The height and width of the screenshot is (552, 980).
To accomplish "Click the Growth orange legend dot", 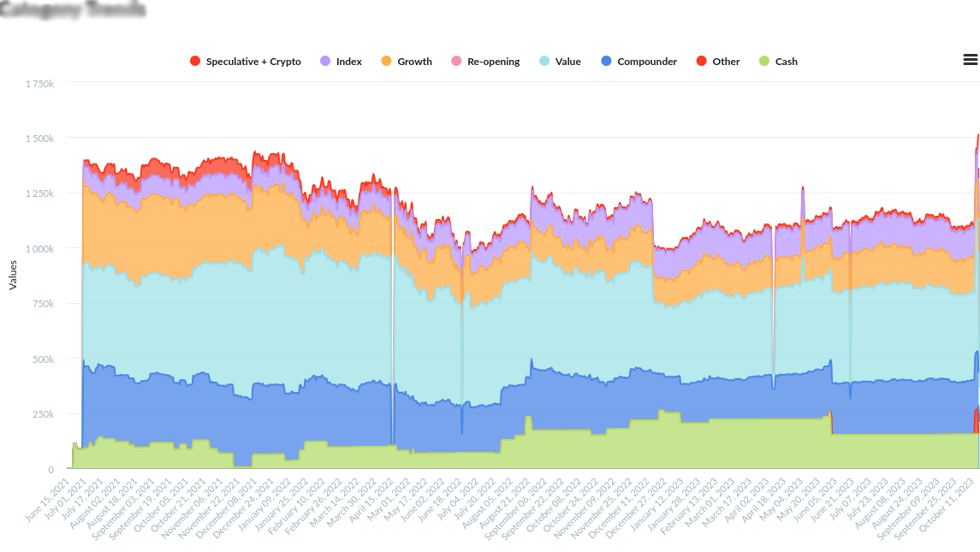I will point(386,62).
